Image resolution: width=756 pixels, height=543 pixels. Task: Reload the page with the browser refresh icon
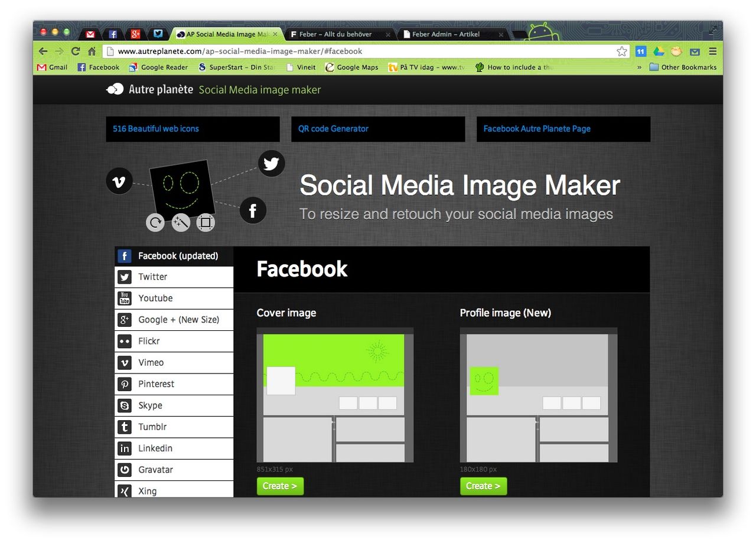click(76, 51)
